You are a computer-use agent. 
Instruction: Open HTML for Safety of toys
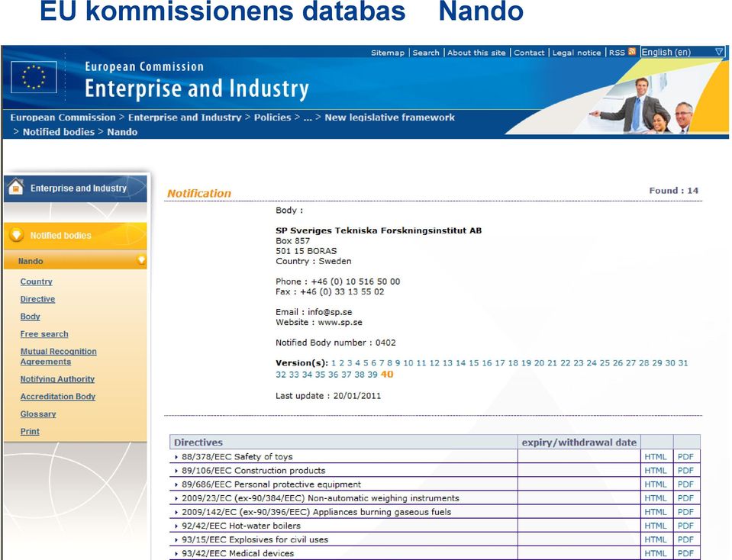tap(656, 457)
